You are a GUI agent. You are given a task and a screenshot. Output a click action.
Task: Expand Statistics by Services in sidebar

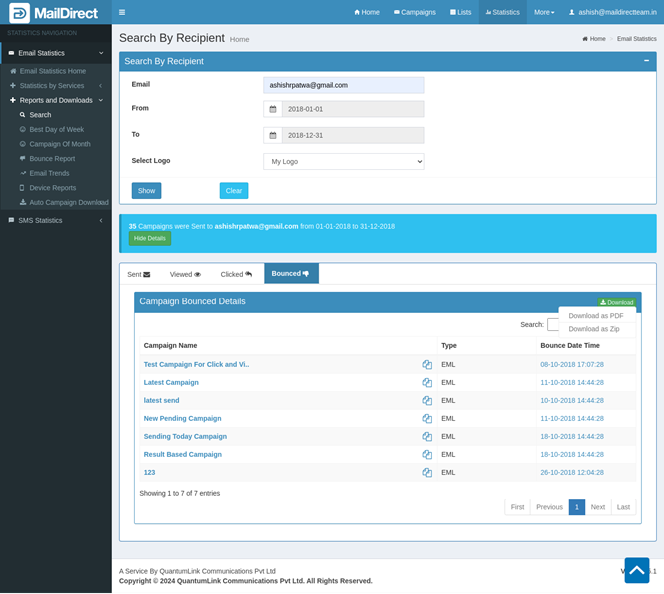(x=56, y=86)
